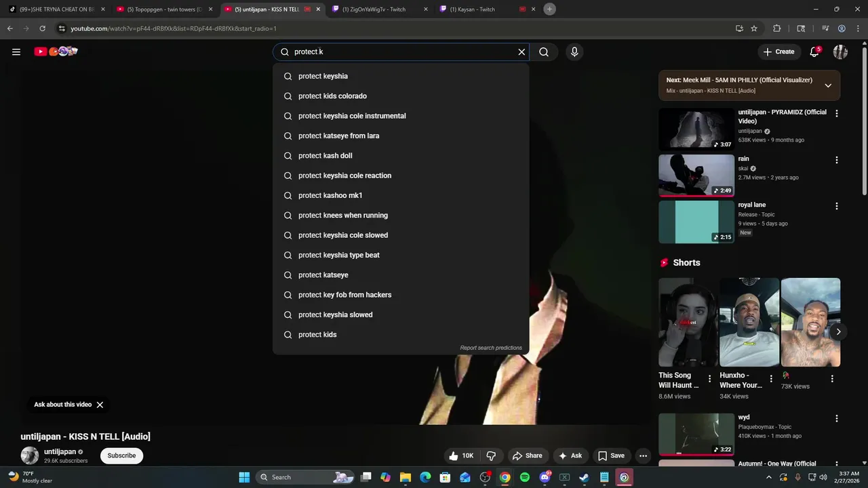Pick the "protect kash doll" suggestion
Image resolution: width=868 pixels, height=488 pixels.
point(401,156)
